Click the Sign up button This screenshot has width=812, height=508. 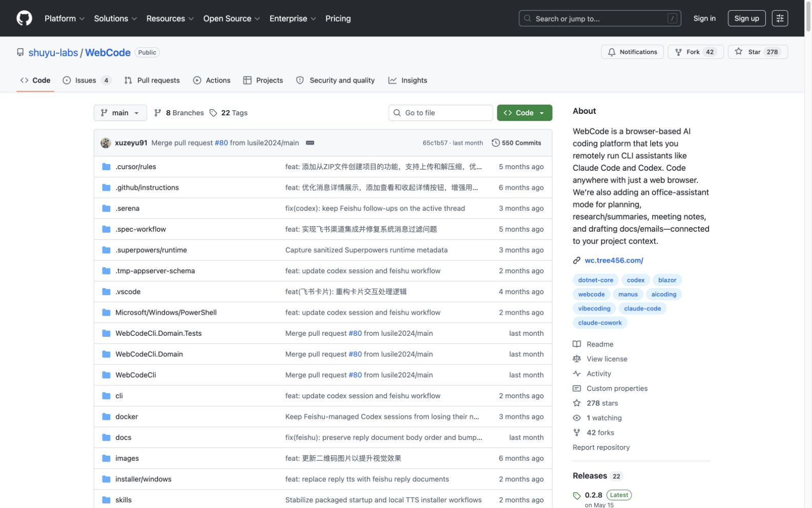click(746, 18)
